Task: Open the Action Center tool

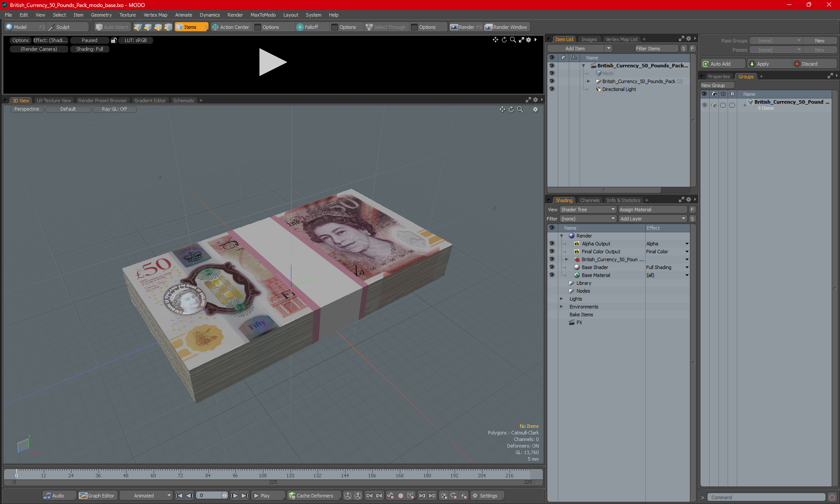Action: (x=231, y=27)
